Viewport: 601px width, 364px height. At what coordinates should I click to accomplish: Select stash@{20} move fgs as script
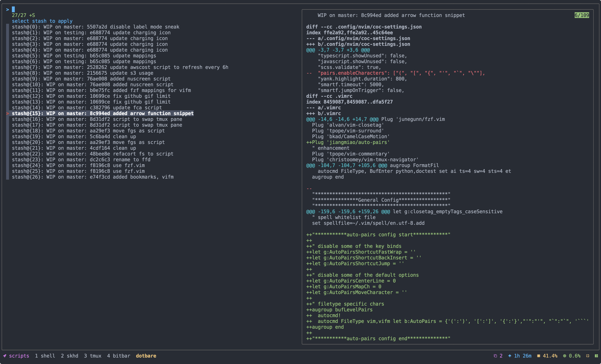tap(88, 142)
